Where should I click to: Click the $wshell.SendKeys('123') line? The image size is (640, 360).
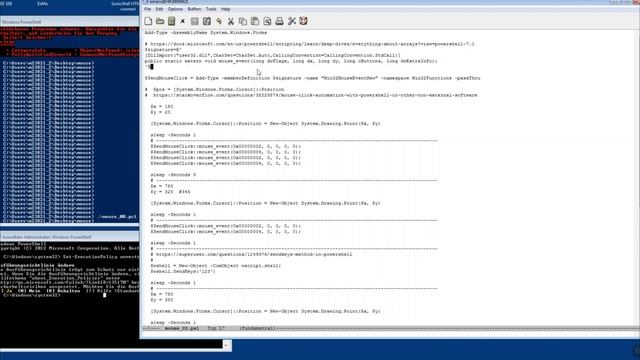[x=182, y=271]
